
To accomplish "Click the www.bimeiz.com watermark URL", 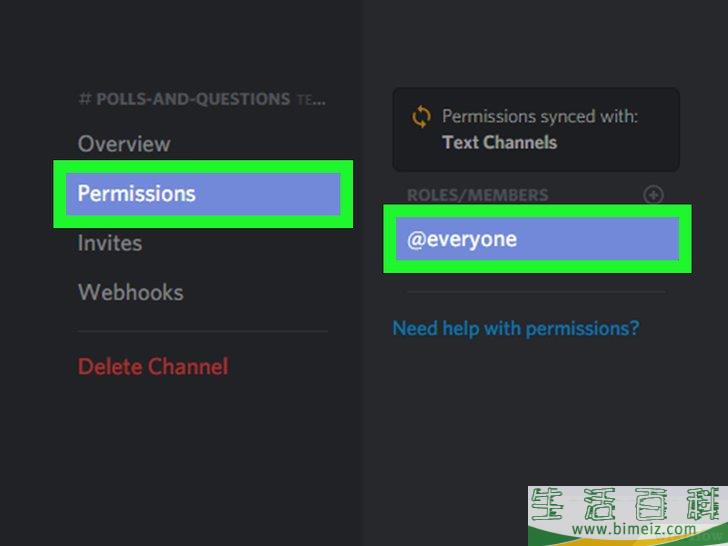I will (x=634, y=529).
